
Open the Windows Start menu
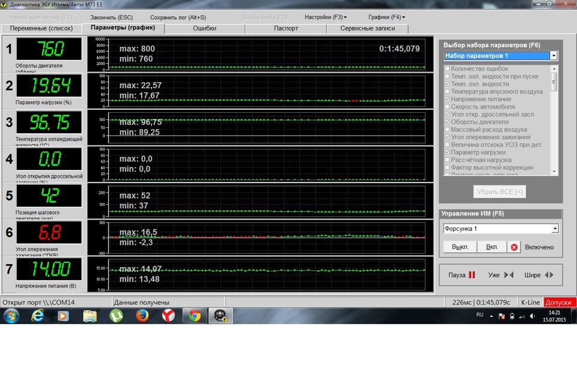coord(11,316)
